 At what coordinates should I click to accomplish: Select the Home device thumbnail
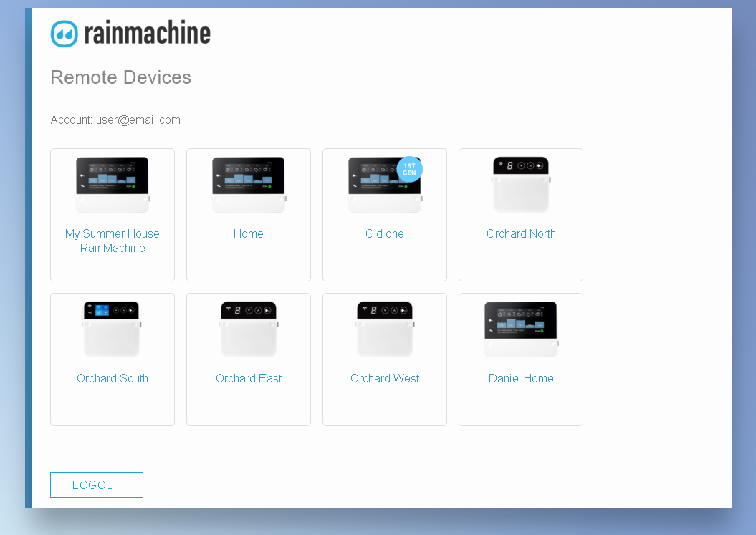pyautogui.click(x=249, y=185)
